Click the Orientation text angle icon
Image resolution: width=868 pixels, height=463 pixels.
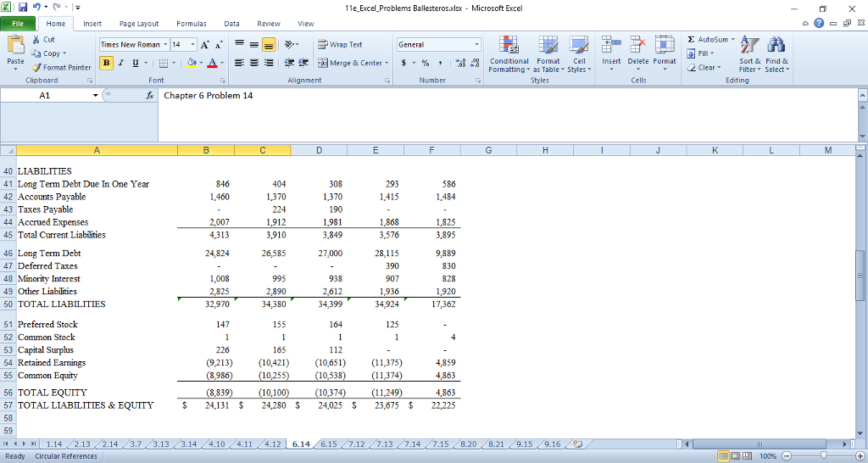point(289,44)
